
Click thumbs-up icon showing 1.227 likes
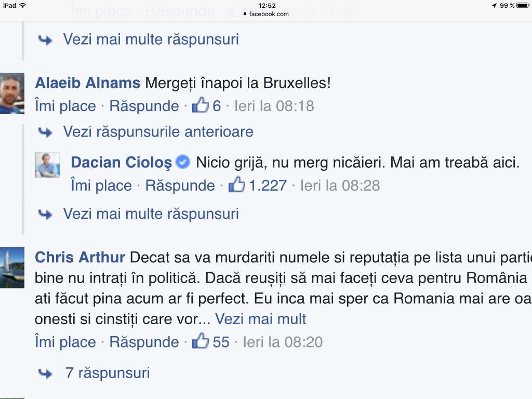(236, 185)
